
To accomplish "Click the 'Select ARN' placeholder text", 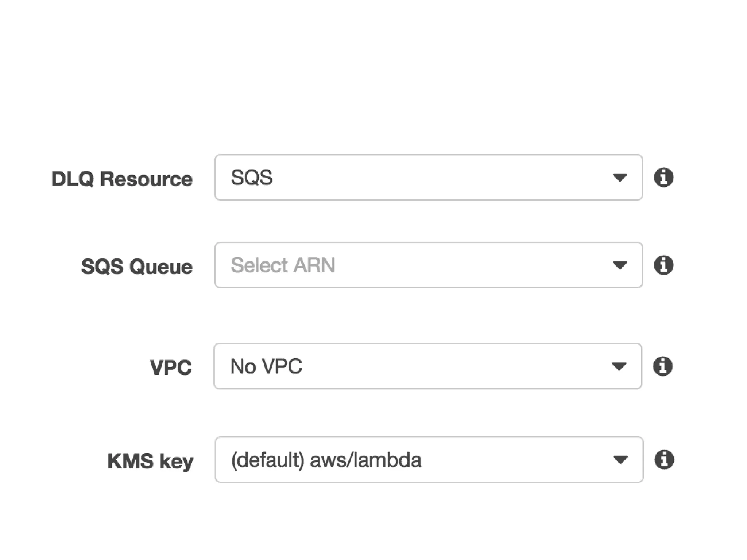I will pyautogui.click(x=283, y=265).
